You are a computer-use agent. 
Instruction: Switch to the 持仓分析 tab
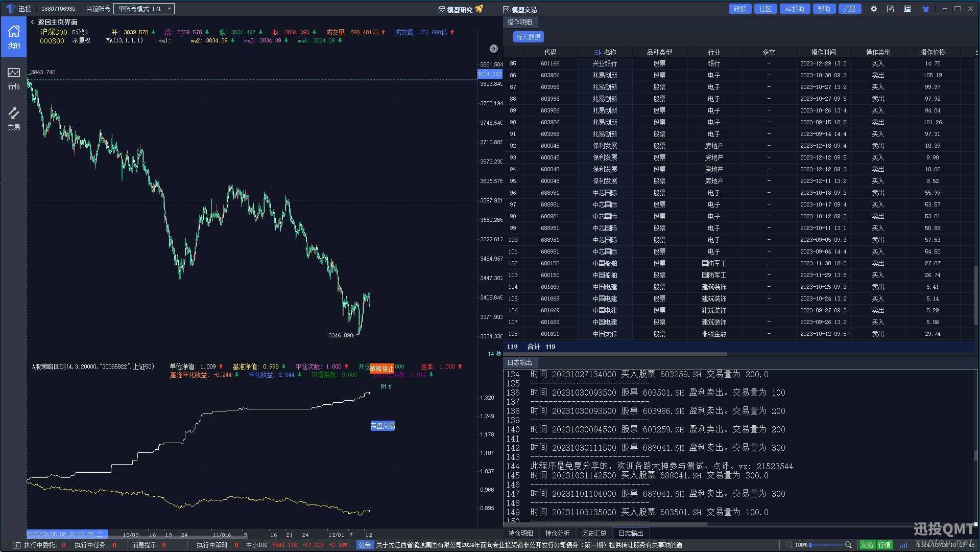[x=557, y=533]
